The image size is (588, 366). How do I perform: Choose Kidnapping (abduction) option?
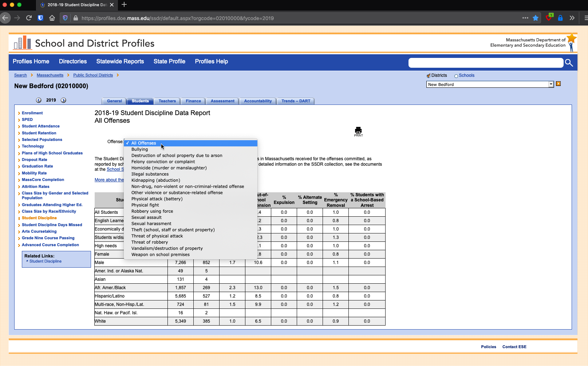pos(190,180)
